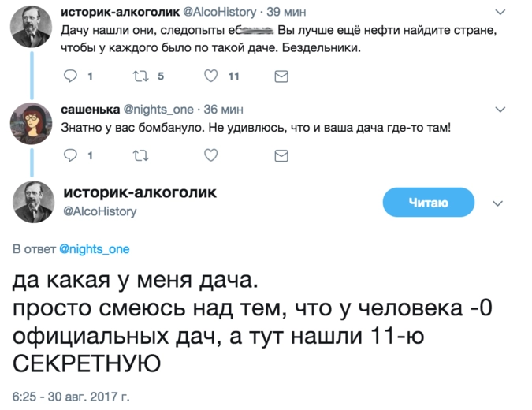
Task: Like the first tweet with 11 likes
Action: point(210,76)
